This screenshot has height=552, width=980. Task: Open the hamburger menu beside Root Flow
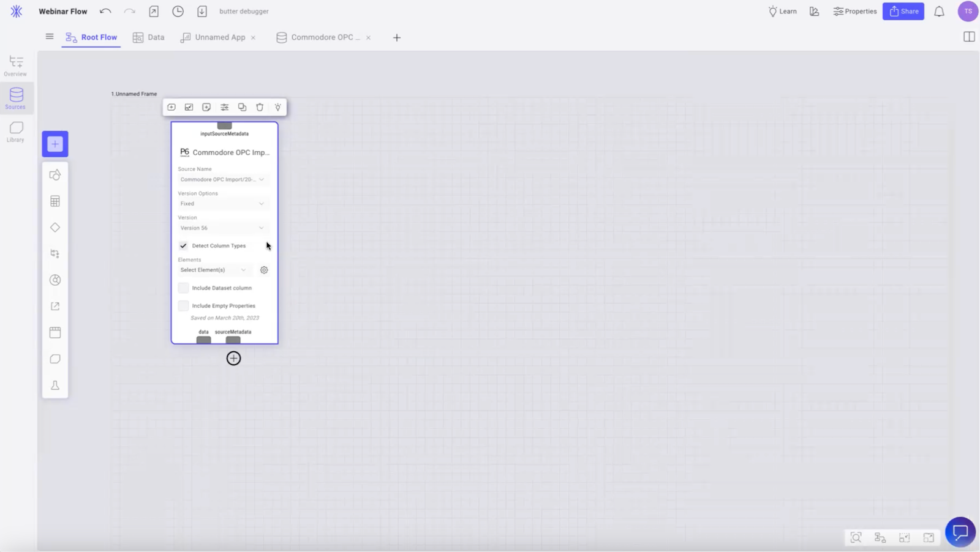(50, 37)
